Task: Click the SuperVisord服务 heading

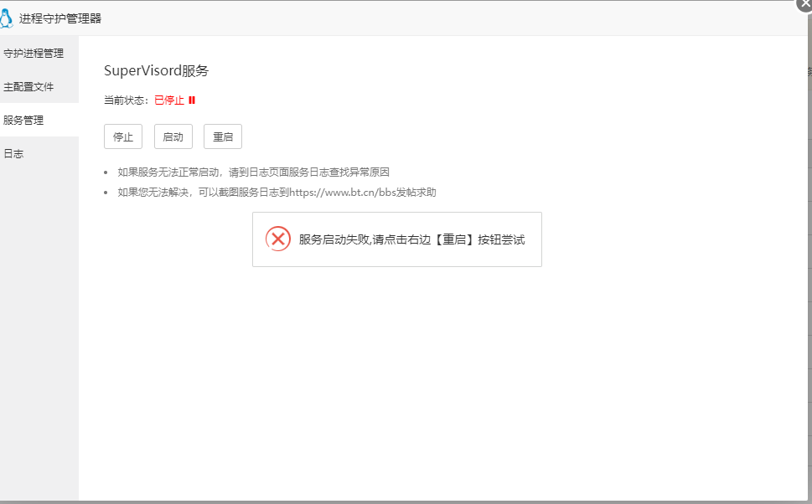Action: coord(157,71)
